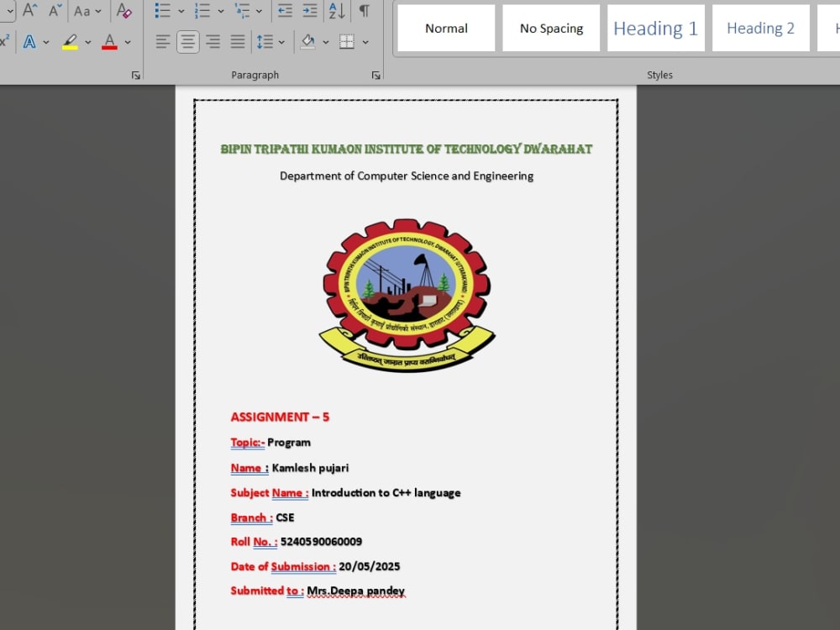Click the institute title heading text

click(x=407, y=149)
